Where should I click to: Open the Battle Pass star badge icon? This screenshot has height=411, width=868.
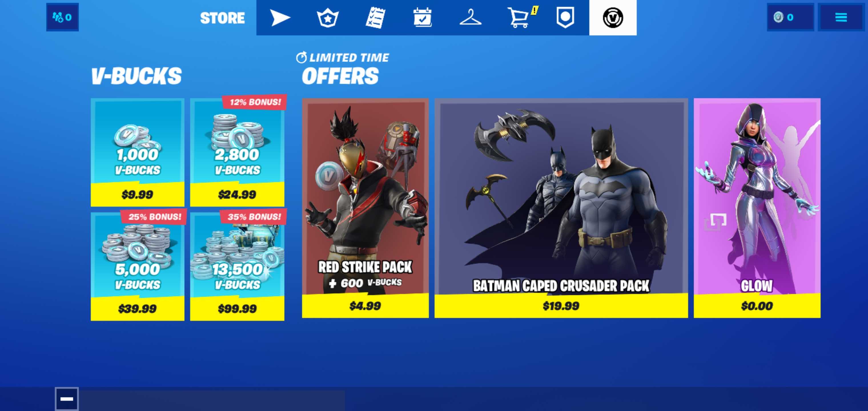click(x=327, y=17)
